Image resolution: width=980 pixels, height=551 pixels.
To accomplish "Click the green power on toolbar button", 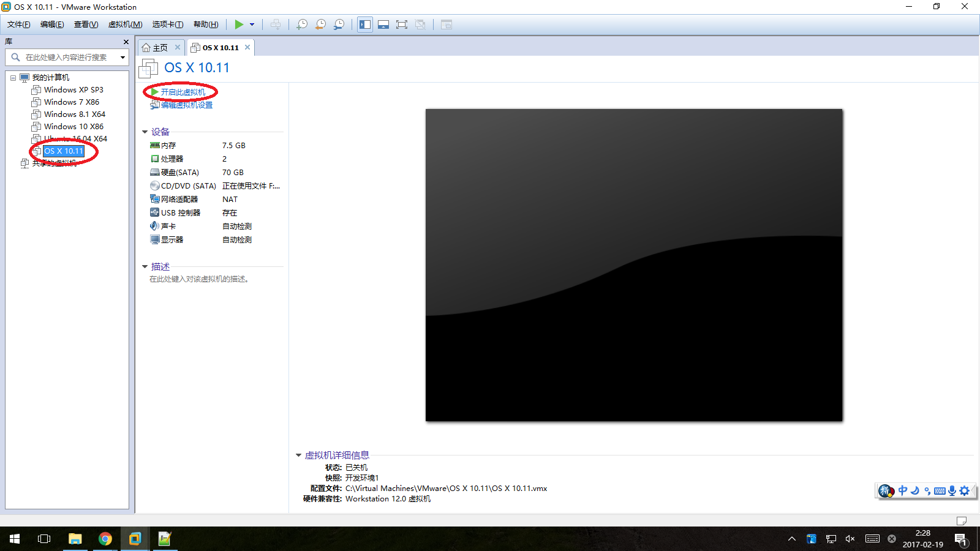I will [x=239, y=24].
